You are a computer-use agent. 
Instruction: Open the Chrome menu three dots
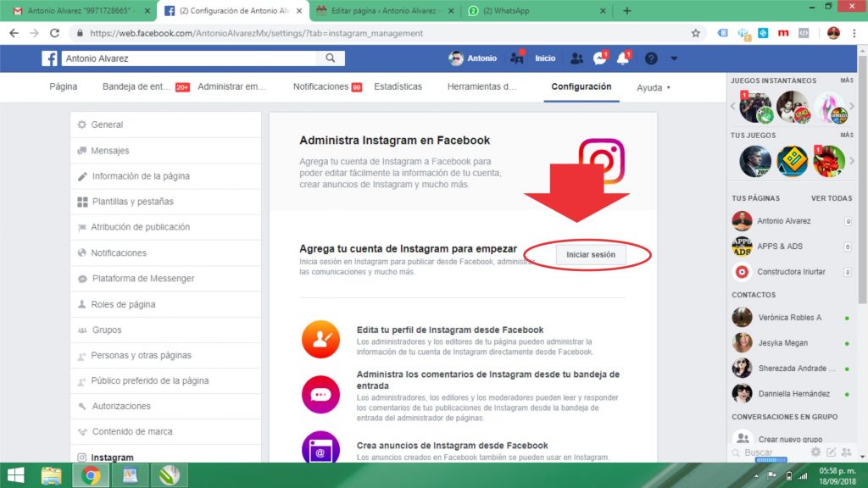(x=854, y=33)
